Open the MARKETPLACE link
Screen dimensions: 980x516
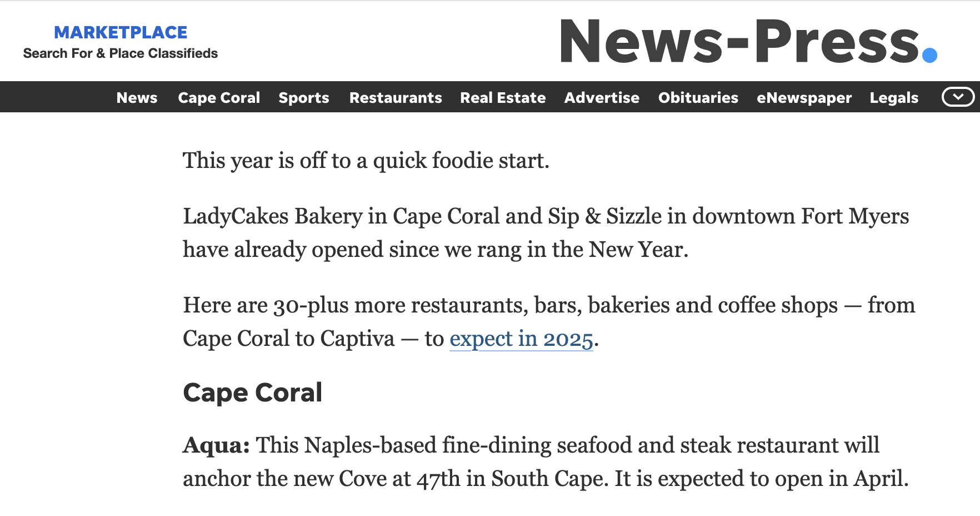[121, 32]
